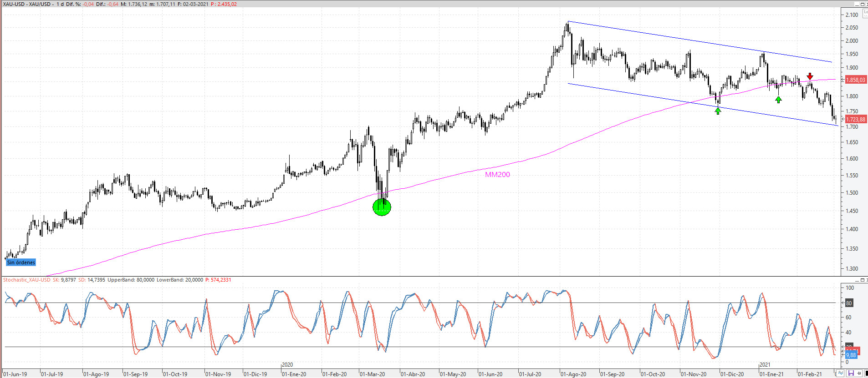The image size is (868, 378).
Task: Click the 01-Feb-21 date axis label
Action: click(810, 374)
